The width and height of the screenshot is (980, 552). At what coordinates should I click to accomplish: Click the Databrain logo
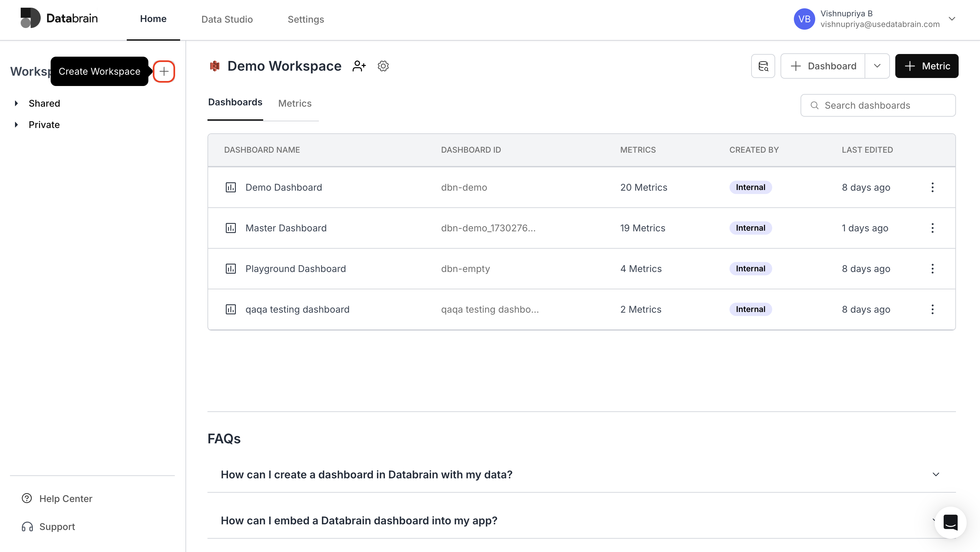59,18
